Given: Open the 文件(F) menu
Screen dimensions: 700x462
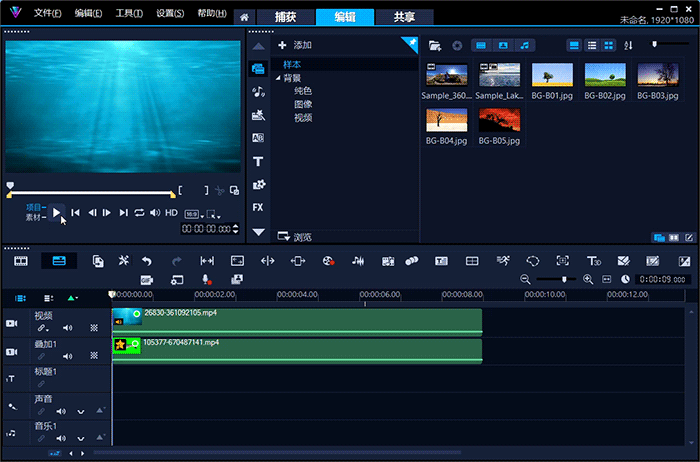Looking at the screenshot, I should click(x=47, y=14).
